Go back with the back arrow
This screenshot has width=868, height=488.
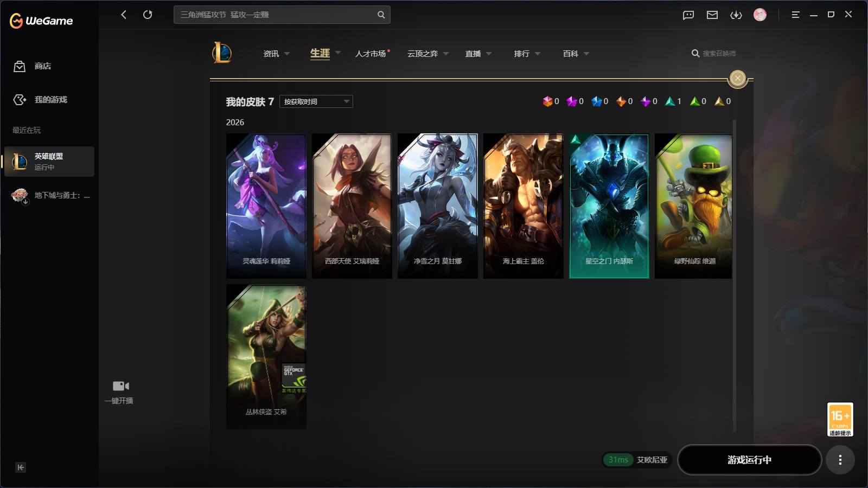click(x=124, y=15)
